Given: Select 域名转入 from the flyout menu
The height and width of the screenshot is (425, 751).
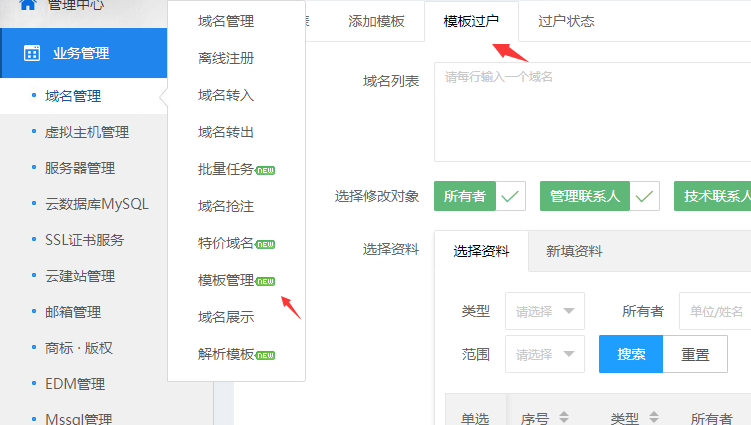Looking at the screenshot, I should click(226, 95).
